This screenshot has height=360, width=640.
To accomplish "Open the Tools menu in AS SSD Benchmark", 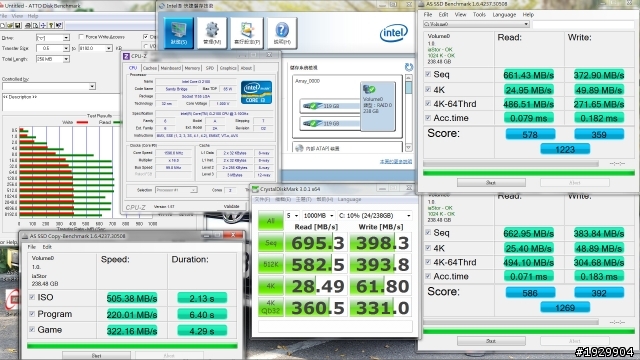I will click(x=479, y=15).
